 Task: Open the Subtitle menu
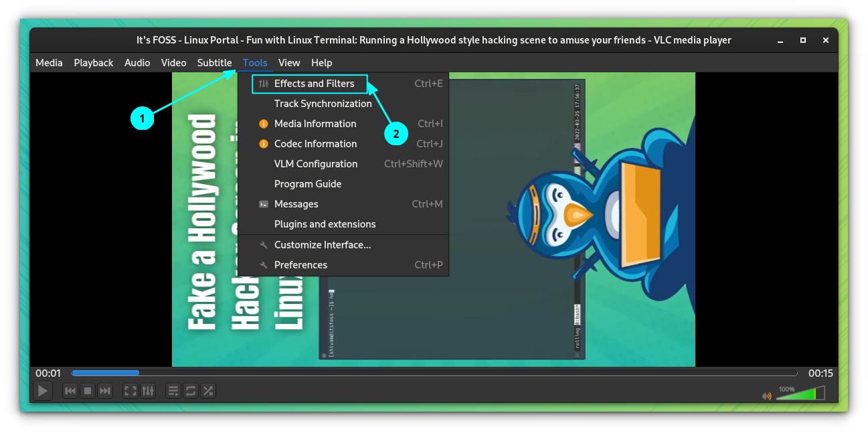(x=214, y=62)
